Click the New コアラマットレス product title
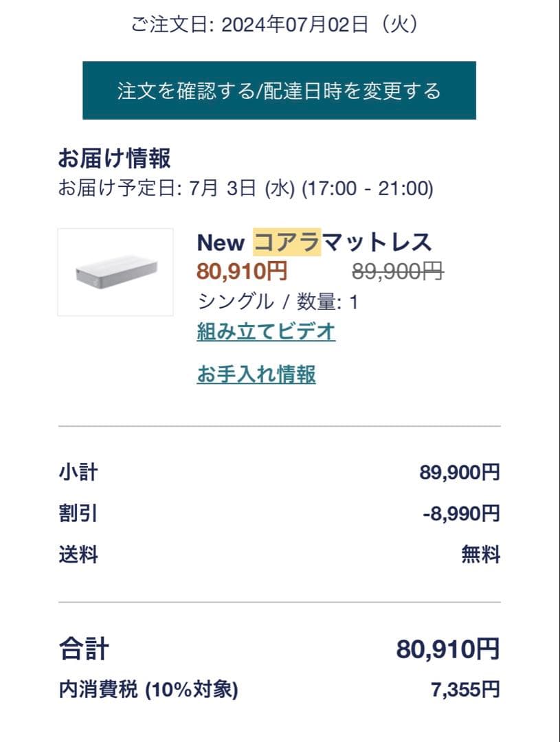Image resolution: width=560 pixels, height=742 pixels. tap(314, 243)
